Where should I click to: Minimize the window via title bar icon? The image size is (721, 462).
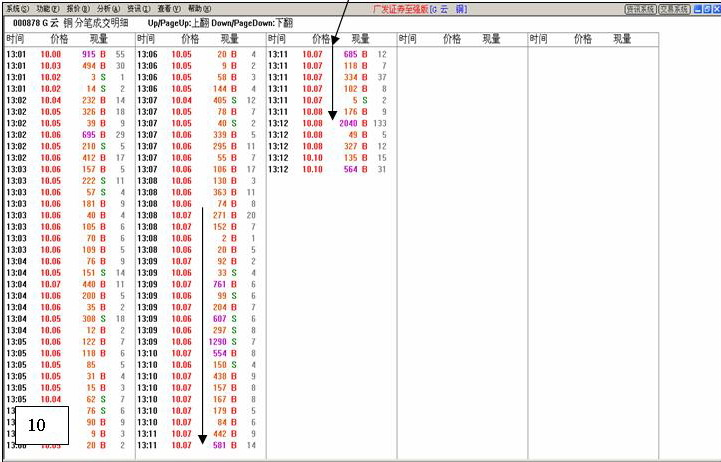[x=695, y=8]
